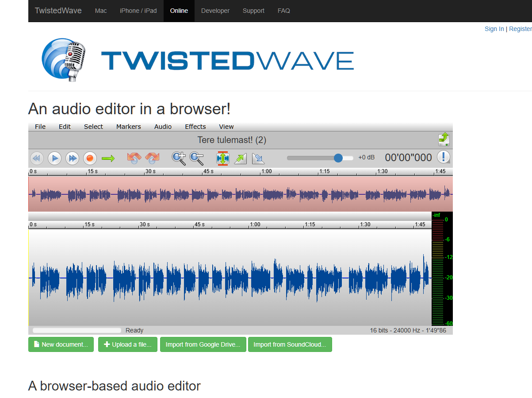Click the TwistedWave brand link in navbar
The image size is (532, 398).
click(x=58, y=11)
